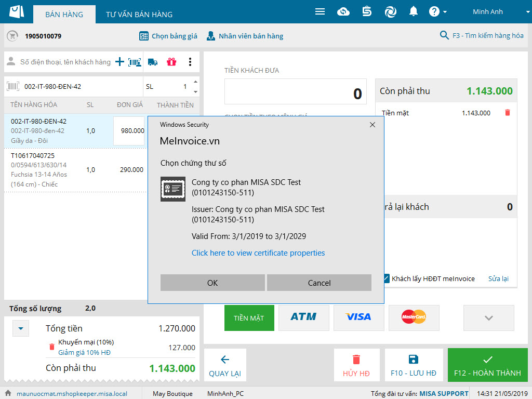
Task: Click maunuocmat.mshopkeeper.misa.local link
Action: point(72,394)
